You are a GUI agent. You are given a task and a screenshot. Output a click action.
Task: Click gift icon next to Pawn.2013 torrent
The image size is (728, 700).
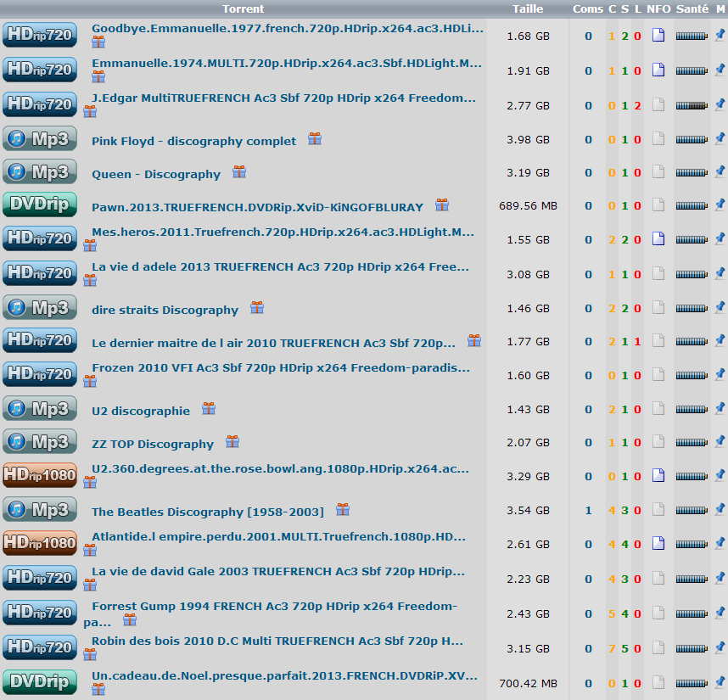(442, 204)
